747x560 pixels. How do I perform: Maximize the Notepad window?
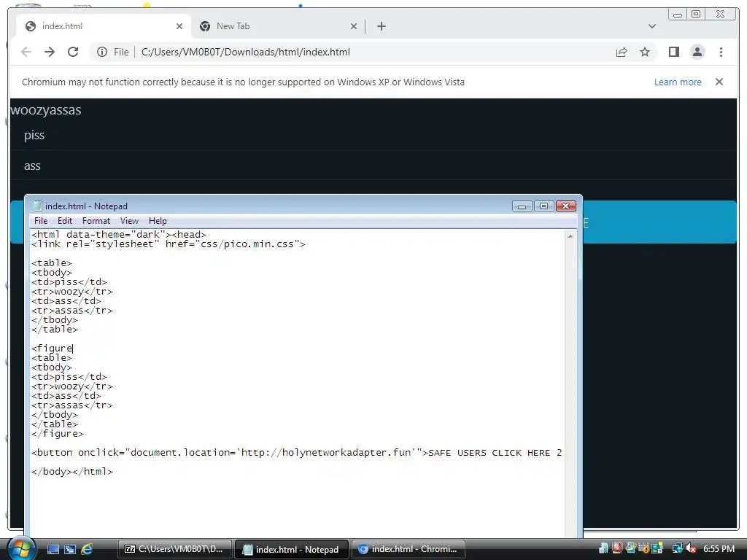[x=543, y=206]
